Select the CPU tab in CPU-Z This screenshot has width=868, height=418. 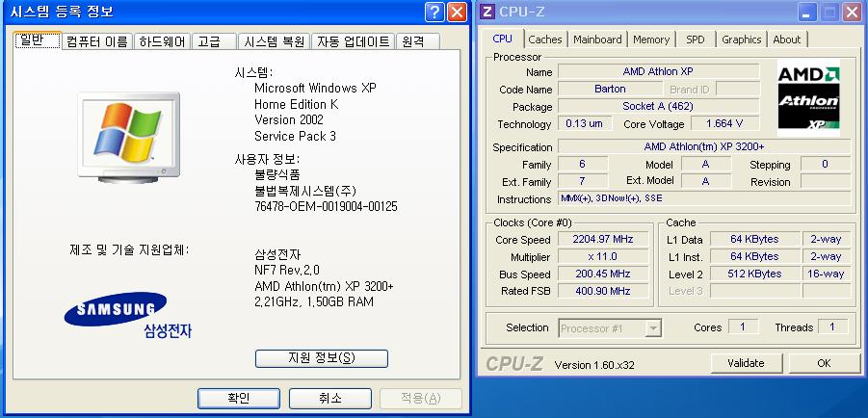[503, 39]
